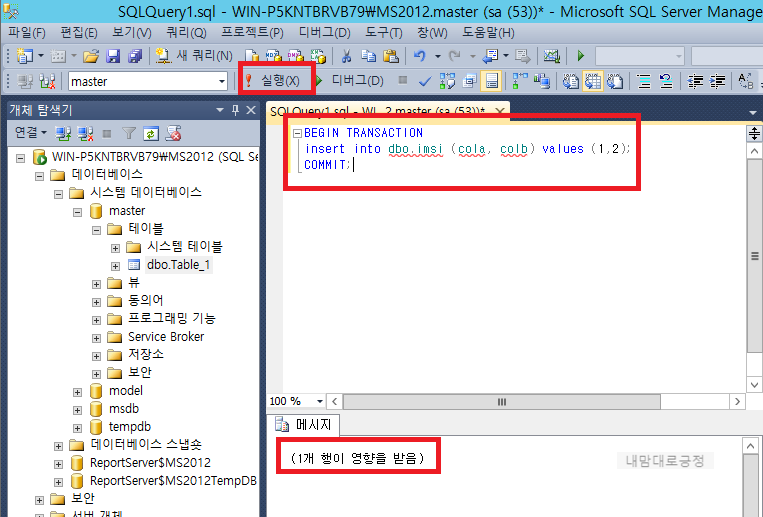Image resolution: width=763 pixels, height=517 pixels.
Task: Click the Refresh icon in Object Explorer
Action: (151, 133)
